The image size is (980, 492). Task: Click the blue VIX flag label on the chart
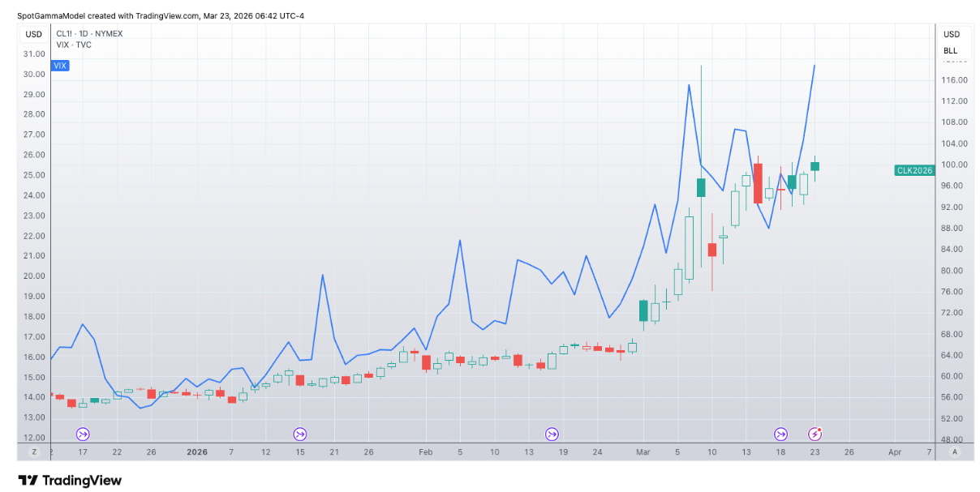[x=60, y=66]
